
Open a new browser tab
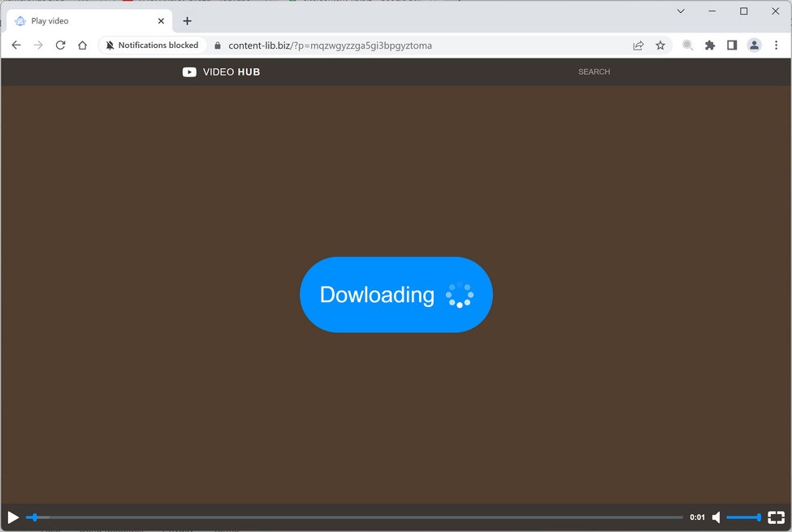(187, 21)
